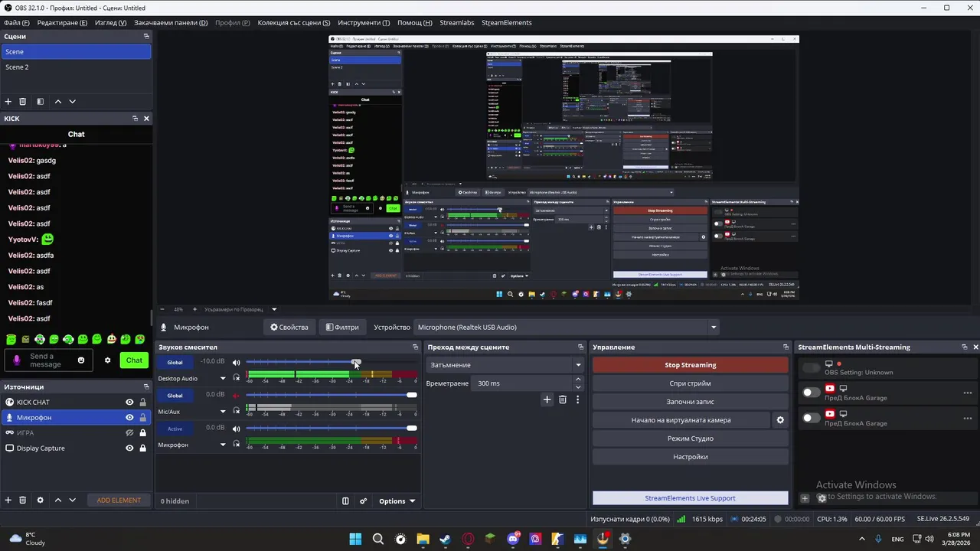Enable Режим Студио
The height and width of the screenshot is (551, 980).
[691, 439]
